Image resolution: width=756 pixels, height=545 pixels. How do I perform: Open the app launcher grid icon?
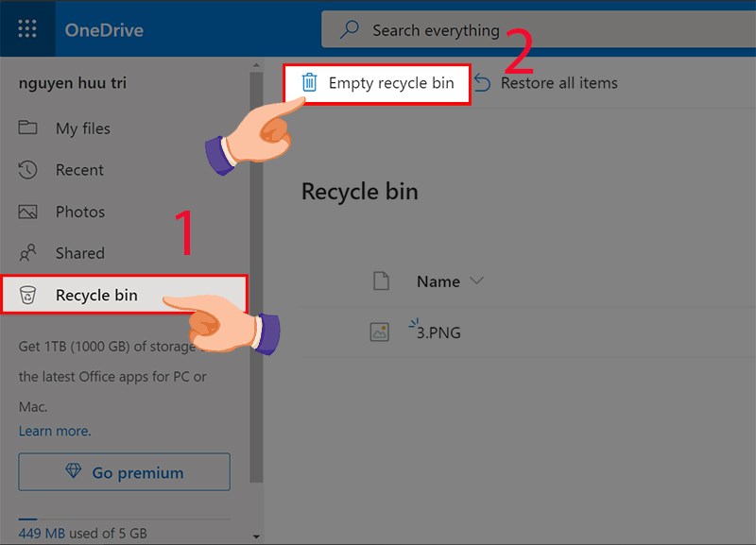coord(27,29)
